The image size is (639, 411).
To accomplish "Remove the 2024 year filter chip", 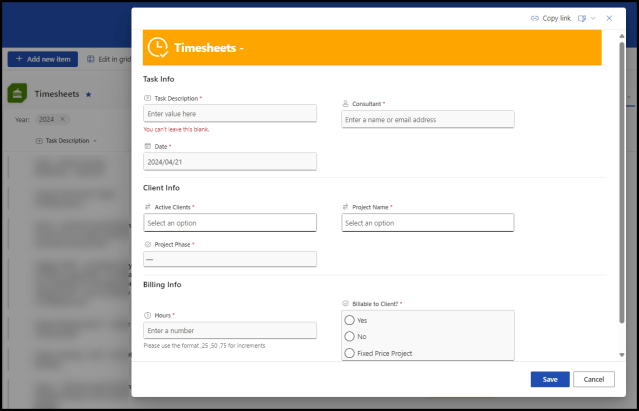I will point(62,119).
